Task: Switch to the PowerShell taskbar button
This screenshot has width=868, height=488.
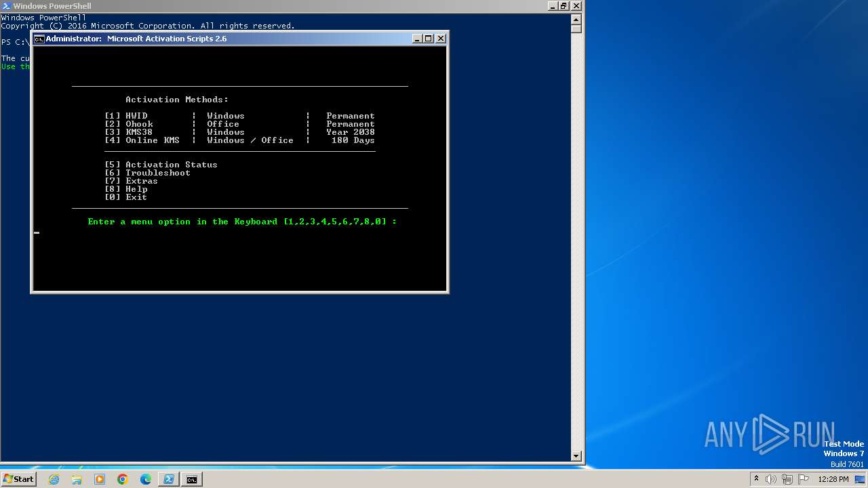Action: [169, 479]
